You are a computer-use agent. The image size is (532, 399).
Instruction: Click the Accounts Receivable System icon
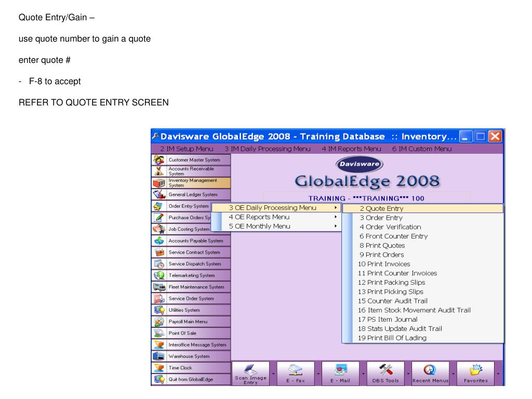(158, 171)
